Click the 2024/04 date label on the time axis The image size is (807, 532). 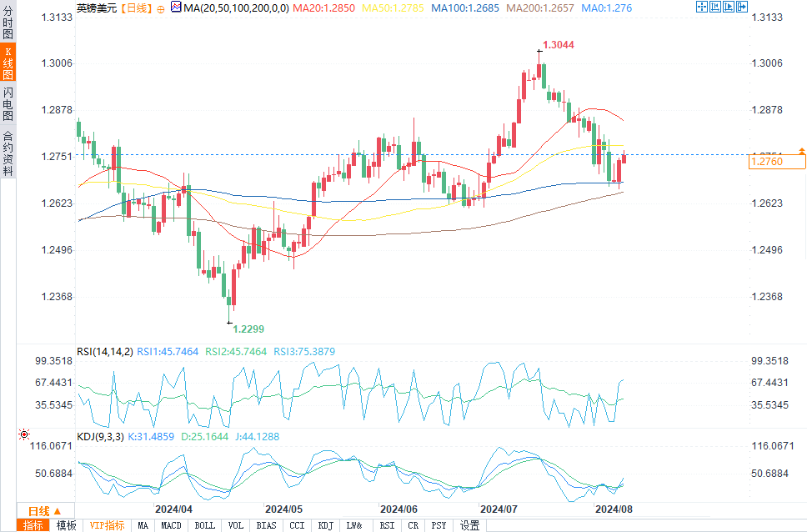click(173, 509)
